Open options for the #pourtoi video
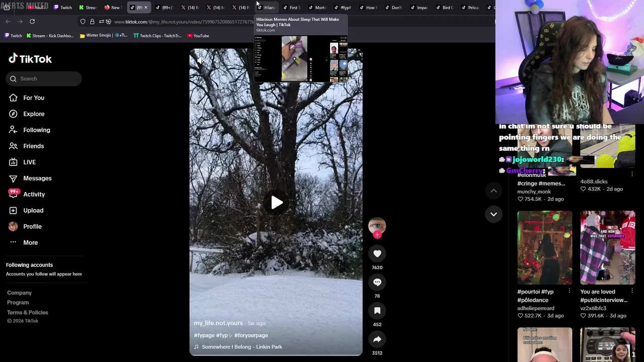The image size is (644, 362). pyautogui.click(x=569, y=291)
